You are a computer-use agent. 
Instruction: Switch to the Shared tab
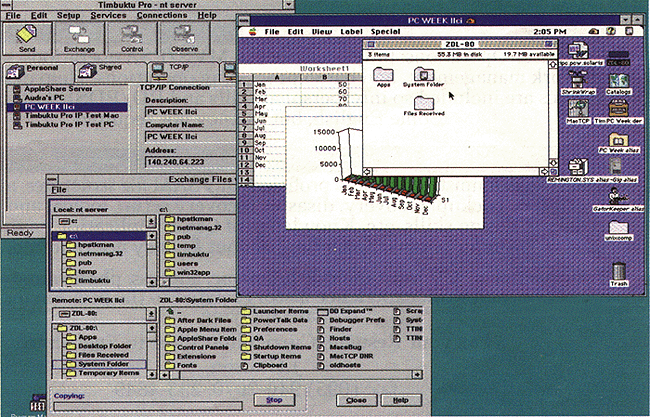[110, 71]
